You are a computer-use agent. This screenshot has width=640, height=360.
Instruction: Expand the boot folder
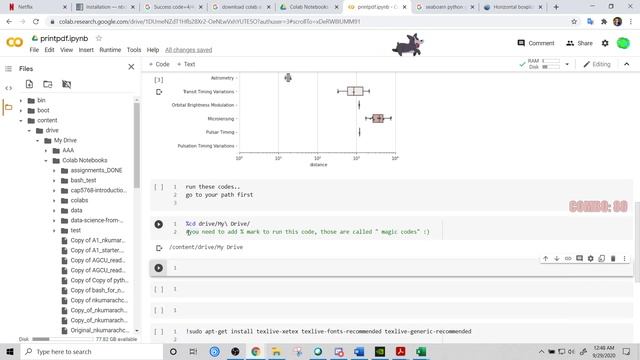point(21,111)
